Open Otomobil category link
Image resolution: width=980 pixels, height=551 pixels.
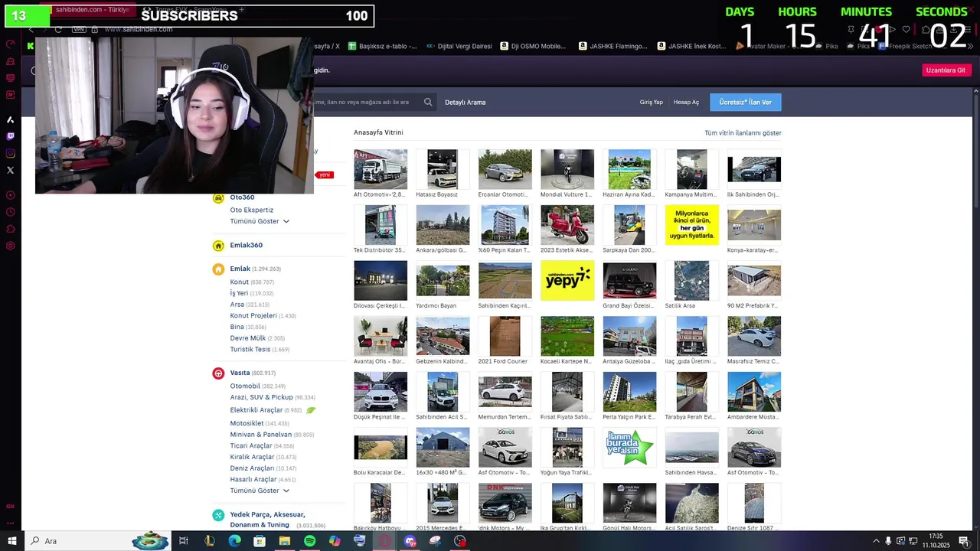pos(245,386)
